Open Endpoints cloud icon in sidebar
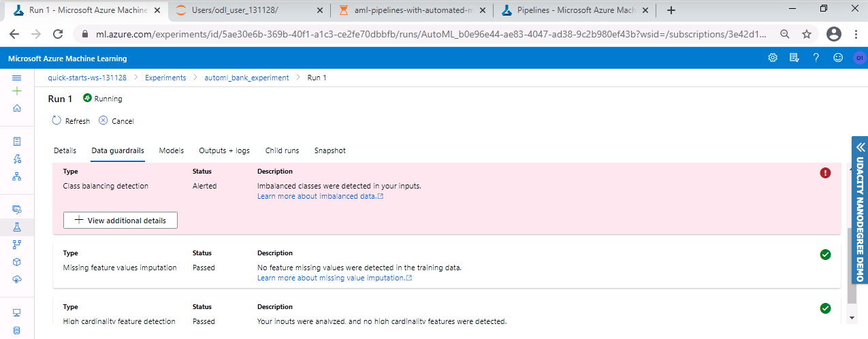 pyautogui.click(x=17, y=279)
